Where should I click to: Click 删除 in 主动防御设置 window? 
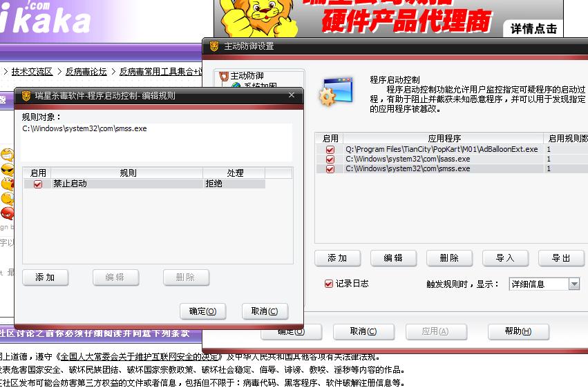(449, 258)
